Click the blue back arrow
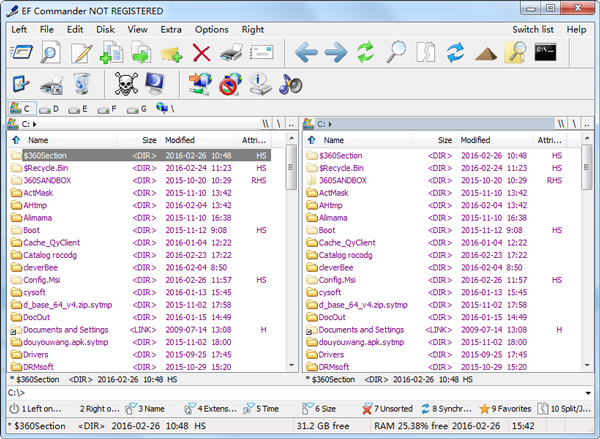The image size is (600, 439). pos(306,52)
